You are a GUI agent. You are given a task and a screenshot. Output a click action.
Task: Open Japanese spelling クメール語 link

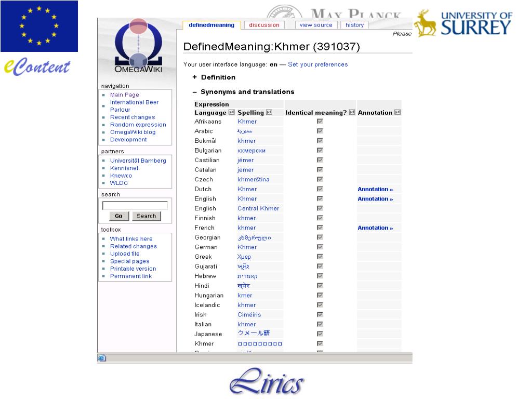[254, 333]
